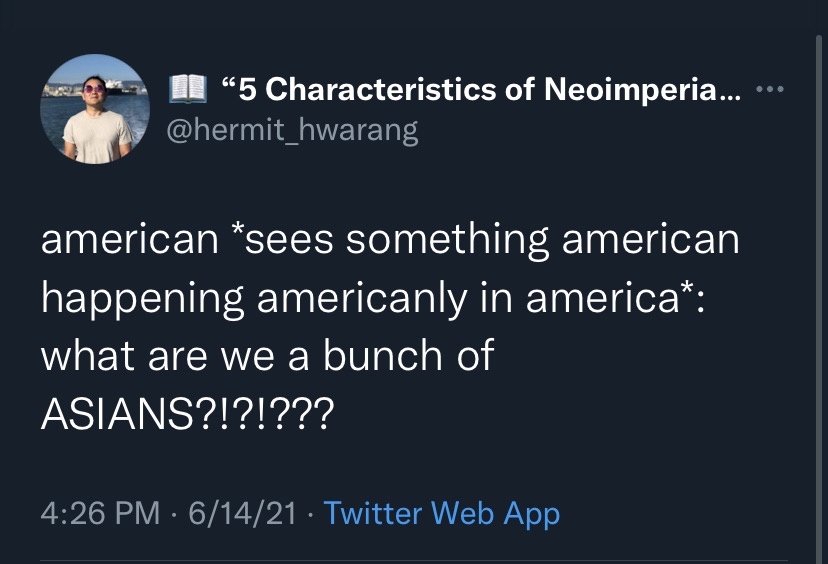Click the word "ASIANS?!?!???" in the tweet

(186, 413)
